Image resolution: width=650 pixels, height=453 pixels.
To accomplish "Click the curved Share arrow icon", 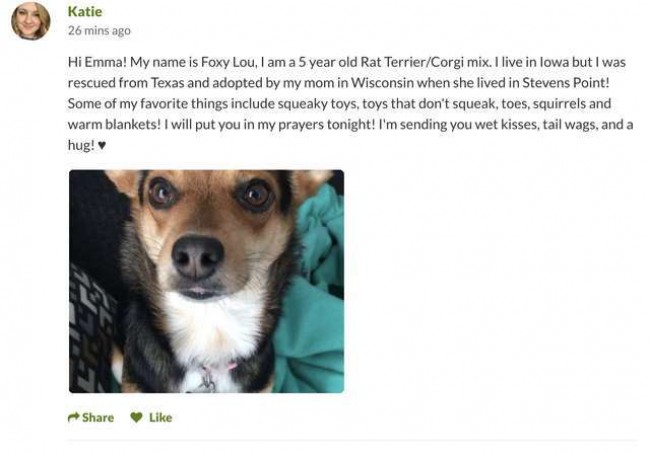I will tap(73, 417).
